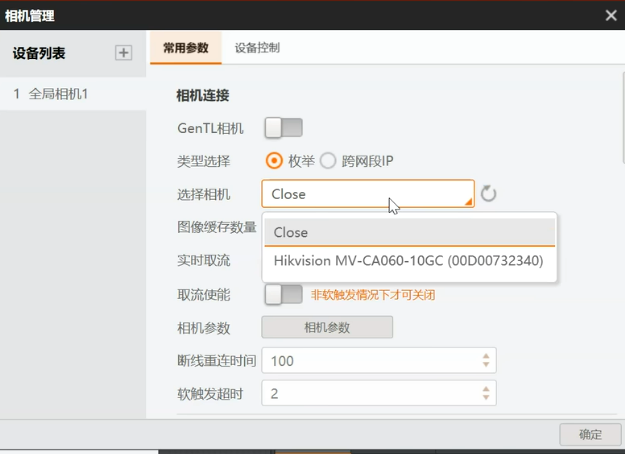
Task: Increase the 断线重连时间 value with up arrow
Action: point(486,356)
